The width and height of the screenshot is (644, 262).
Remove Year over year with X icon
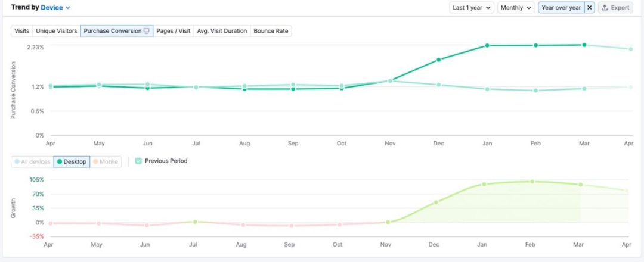point(590,8)
